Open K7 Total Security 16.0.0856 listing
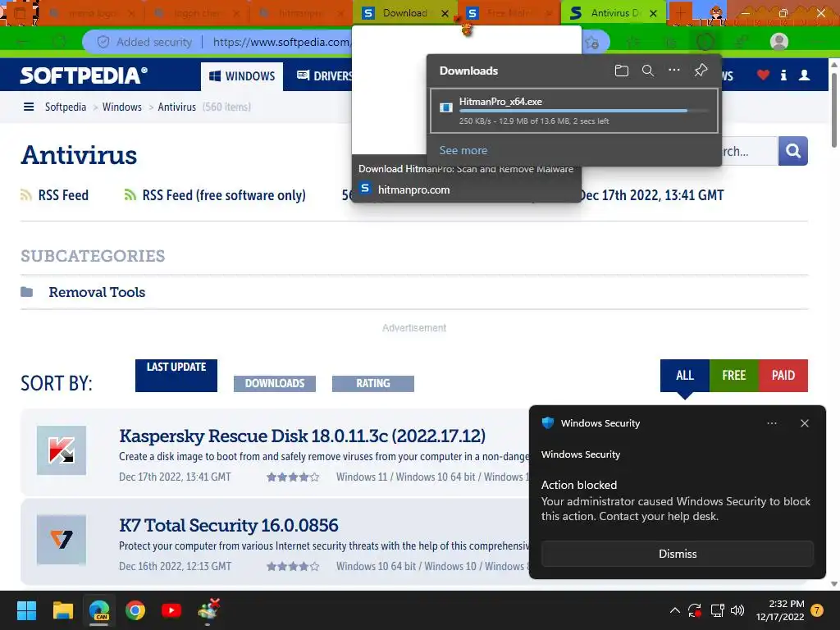The image size is (840, 630). 229,525
